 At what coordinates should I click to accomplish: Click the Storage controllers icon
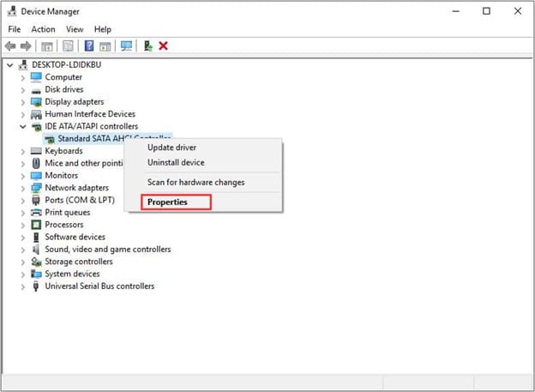pos(36,262)
